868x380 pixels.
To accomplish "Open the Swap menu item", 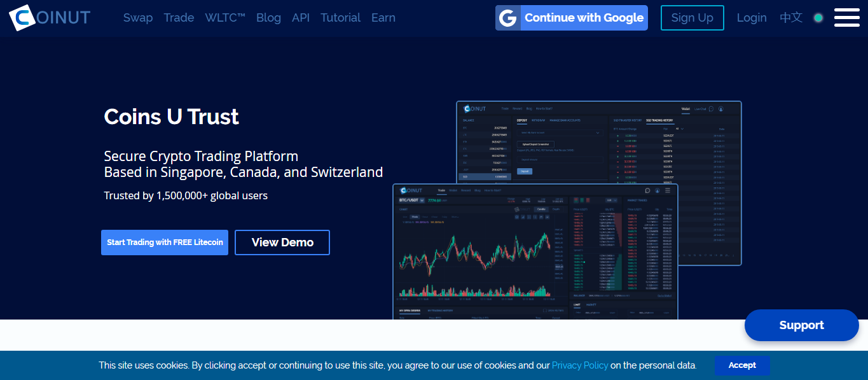I will (x=138, y=18).
